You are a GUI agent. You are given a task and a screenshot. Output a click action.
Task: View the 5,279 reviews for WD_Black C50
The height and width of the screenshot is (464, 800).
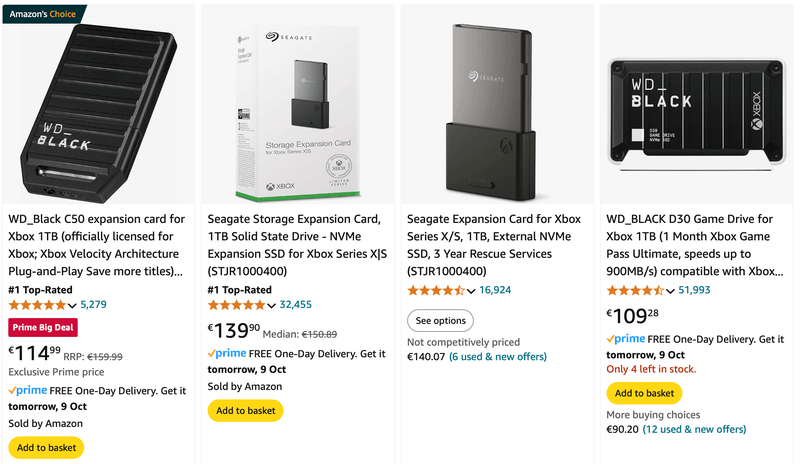pos(93,304)
